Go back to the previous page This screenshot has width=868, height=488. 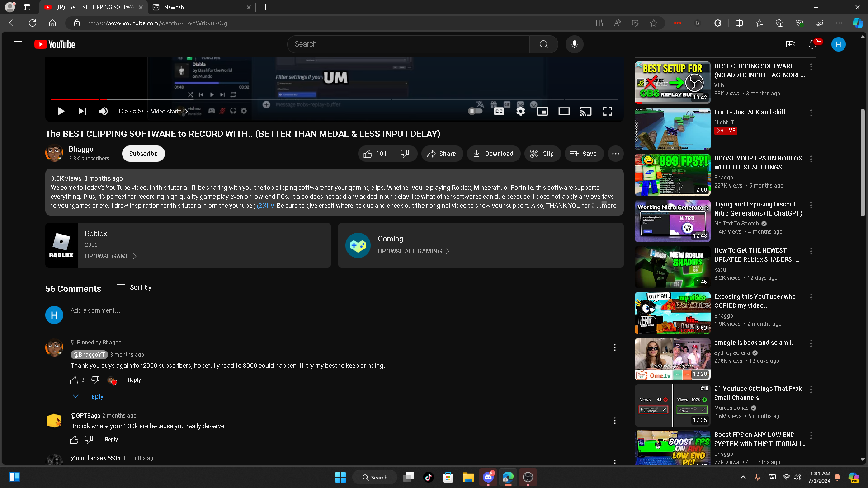[13, 23]
